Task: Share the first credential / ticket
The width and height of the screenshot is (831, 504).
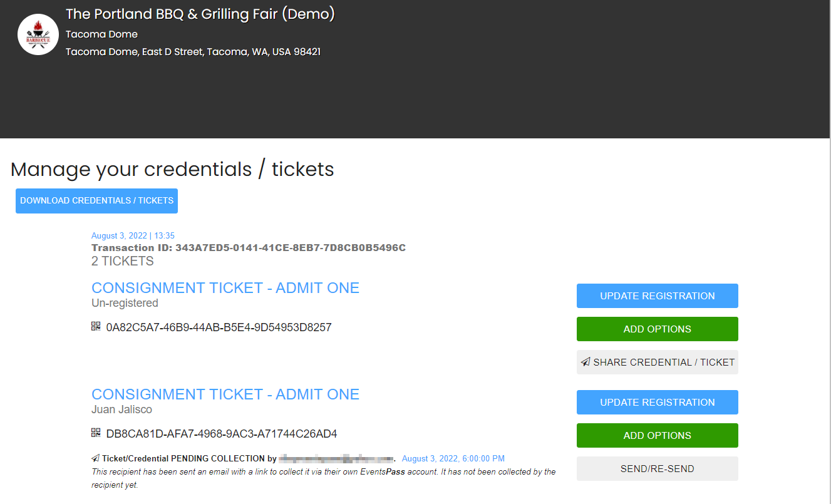Action: [658, 363]
